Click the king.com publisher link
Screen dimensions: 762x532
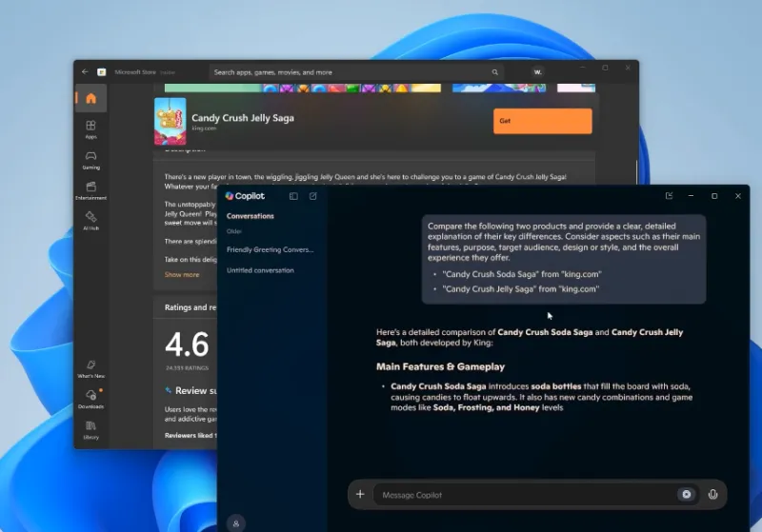[x=204, y=128]
